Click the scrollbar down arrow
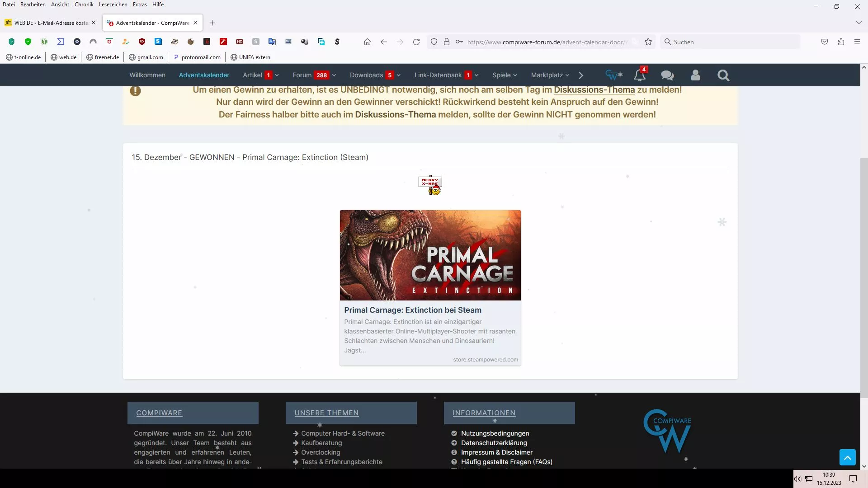The width and height of the screenshot is (868, 488). coord(864,466)
